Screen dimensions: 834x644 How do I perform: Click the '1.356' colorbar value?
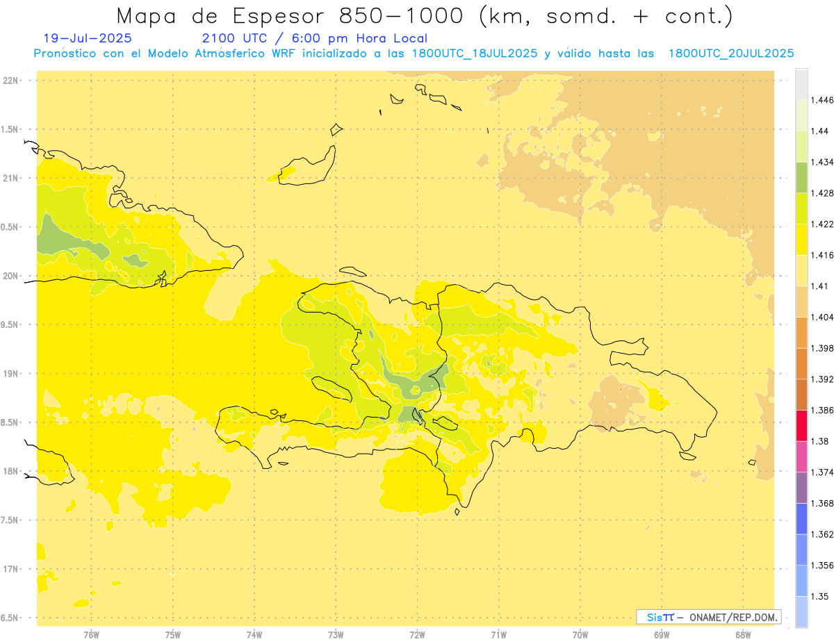(x=822, y=565)
